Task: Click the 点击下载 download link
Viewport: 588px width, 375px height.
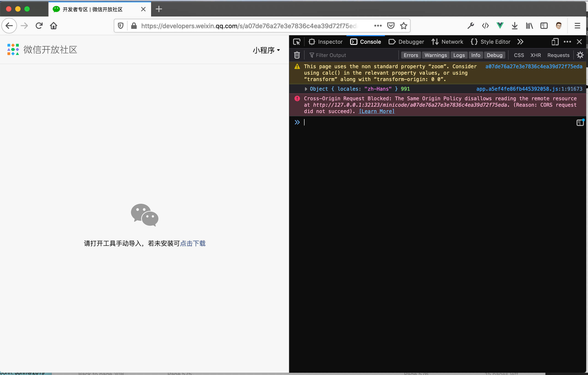Action: (193, 243)
